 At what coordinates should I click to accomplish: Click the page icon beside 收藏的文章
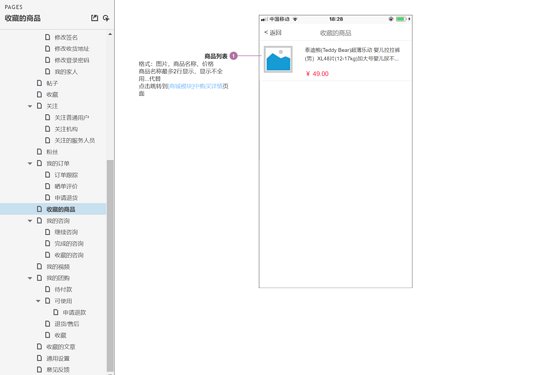[39, 347]
